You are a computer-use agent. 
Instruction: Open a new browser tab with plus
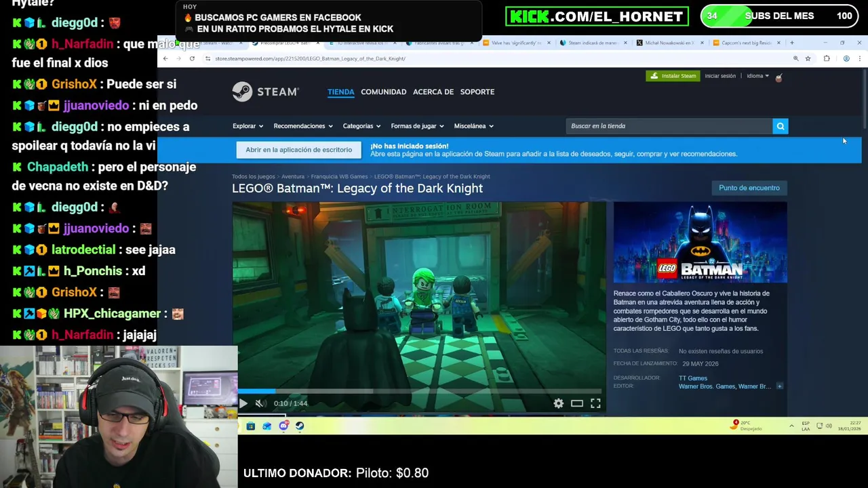coord(791,43)
